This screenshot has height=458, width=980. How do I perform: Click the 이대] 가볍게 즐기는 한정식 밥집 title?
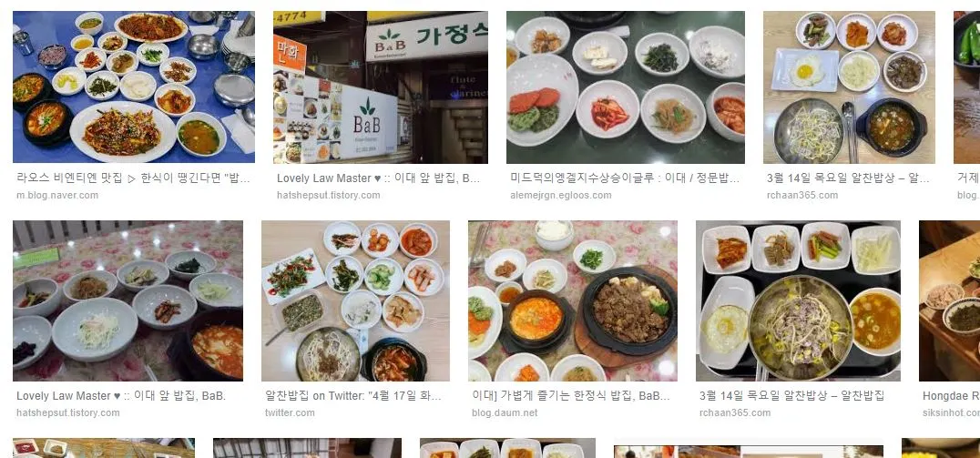571,395
